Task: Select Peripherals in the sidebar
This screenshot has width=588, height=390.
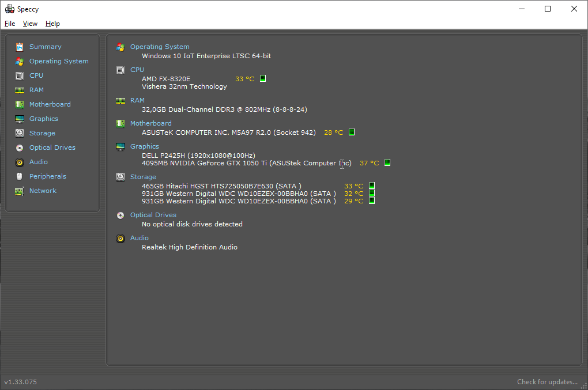Action: pyautogui.click(x=48, y=176)
